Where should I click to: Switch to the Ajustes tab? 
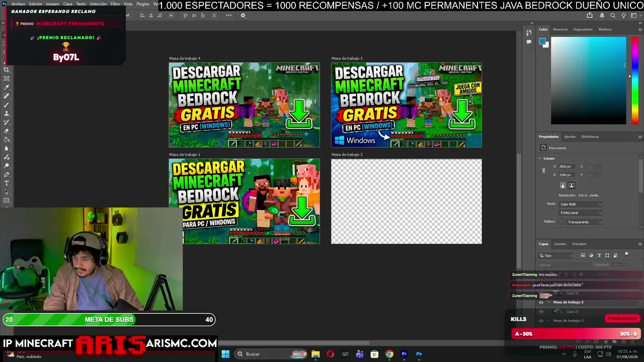(x=570, y=137)
